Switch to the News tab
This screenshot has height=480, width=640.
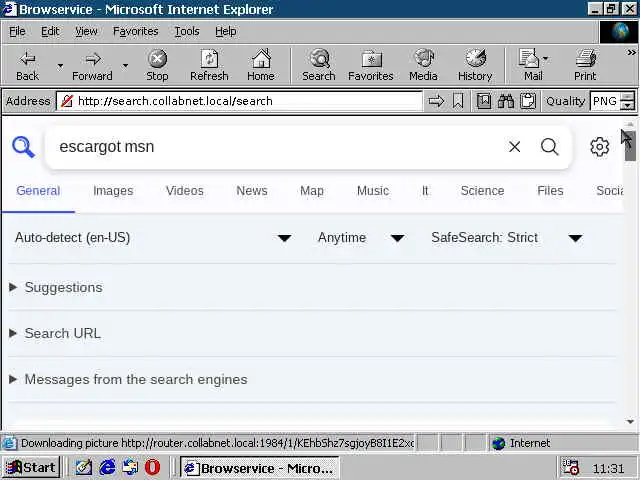(252, 191)
